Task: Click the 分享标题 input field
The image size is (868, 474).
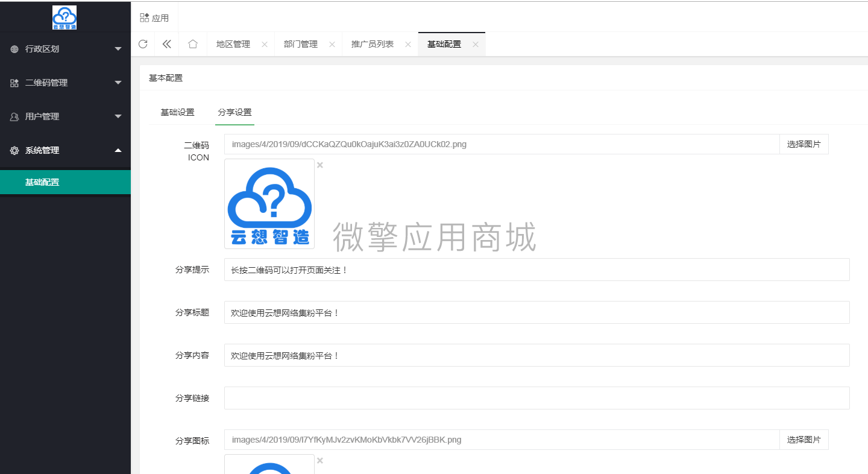Action: pos(537,312)
